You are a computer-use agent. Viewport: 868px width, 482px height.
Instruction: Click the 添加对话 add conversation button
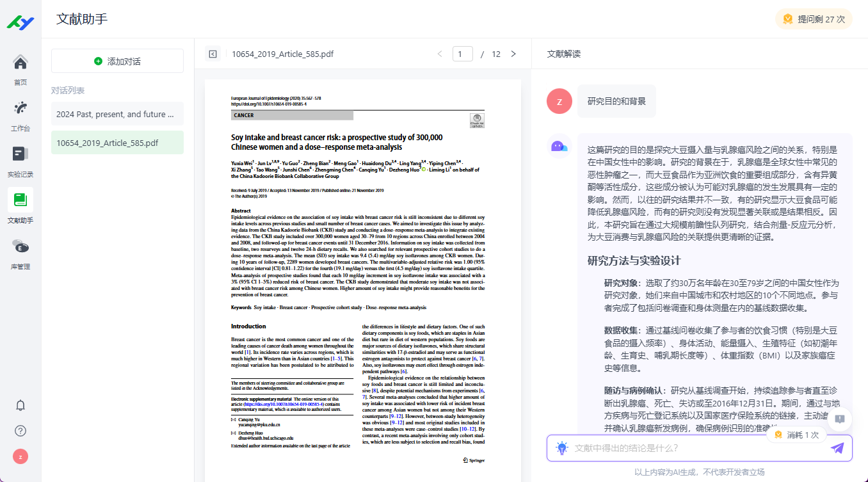click(x=117, y=61)
